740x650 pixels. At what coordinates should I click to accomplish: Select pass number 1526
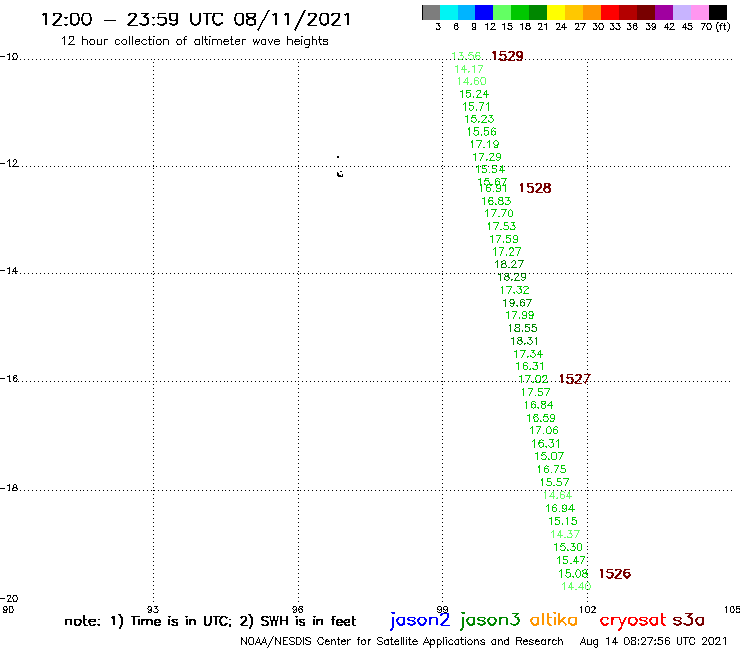tap(614, 574)
